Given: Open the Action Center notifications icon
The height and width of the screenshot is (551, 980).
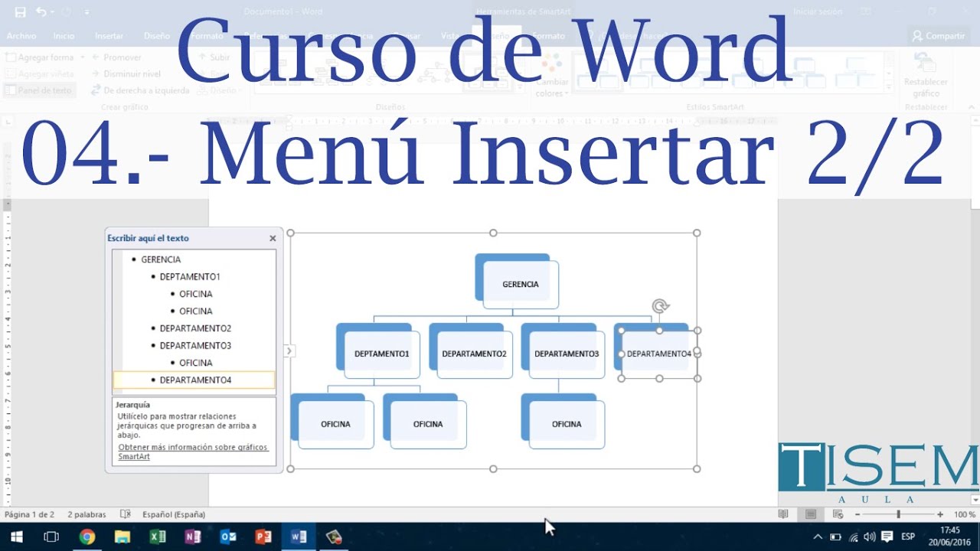Looking at the screenshot, I should [x=887, y=537].
